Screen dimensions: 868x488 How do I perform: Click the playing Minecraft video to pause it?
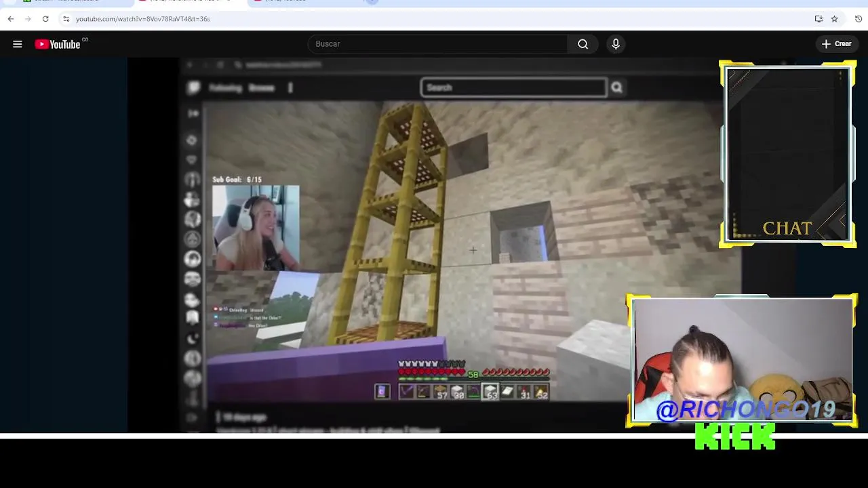(434, 245)
